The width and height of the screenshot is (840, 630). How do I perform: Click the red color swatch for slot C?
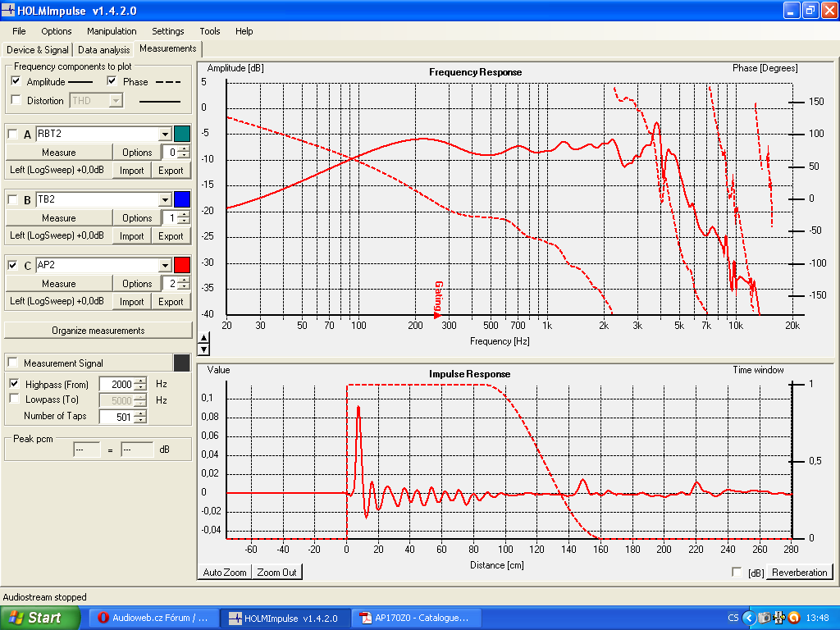coord(182,265)
